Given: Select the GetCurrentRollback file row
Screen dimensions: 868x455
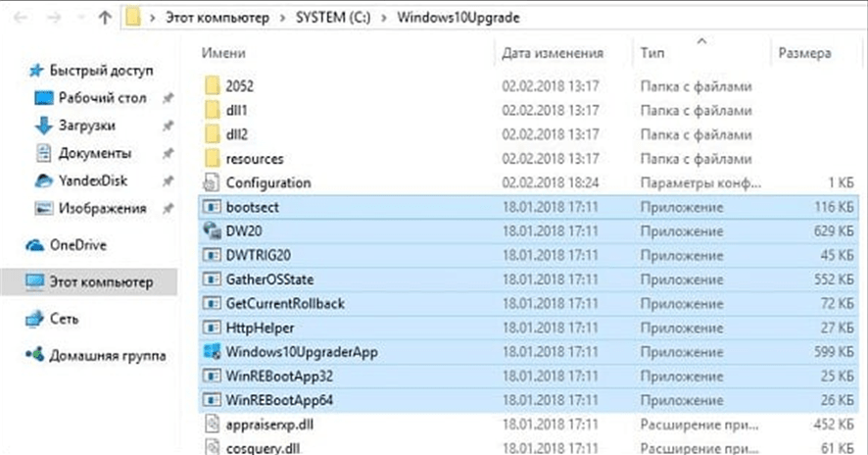Looking at the screenshot, I should (284, 304).
